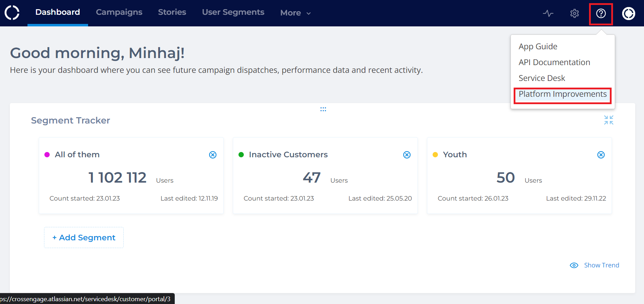Go to the Stories tab

tap(172, 12)
